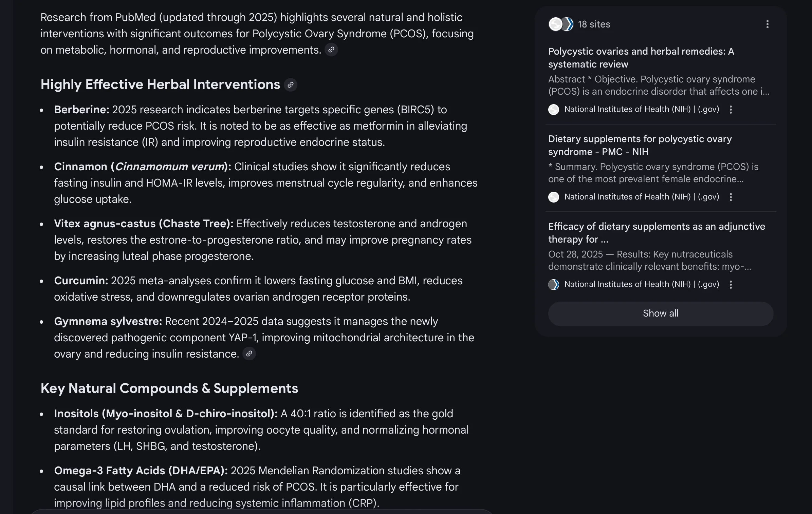The image size is (812, 514).
Task: Click NIH favicon under Polycystic ovaries herbal remedies
Action: tap(553, 110)
